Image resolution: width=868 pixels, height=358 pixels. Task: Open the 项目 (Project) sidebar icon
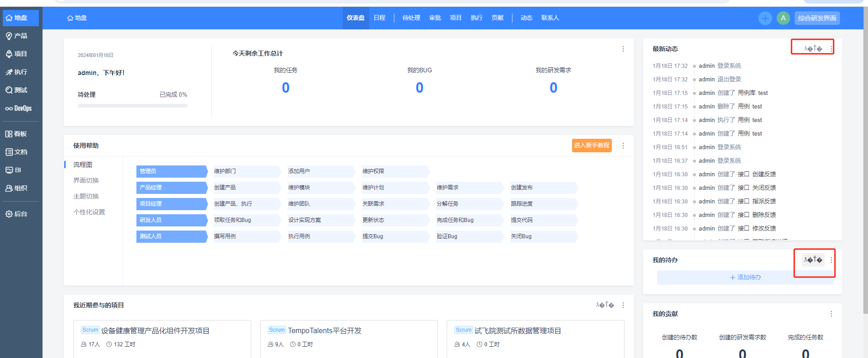click(17, 54)
